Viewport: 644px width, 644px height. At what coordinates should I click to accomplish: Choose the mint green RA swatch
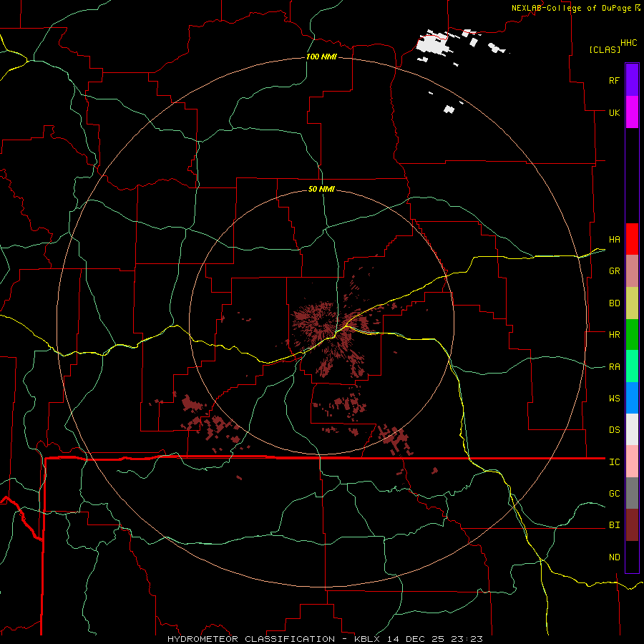[x=632, y=366]
